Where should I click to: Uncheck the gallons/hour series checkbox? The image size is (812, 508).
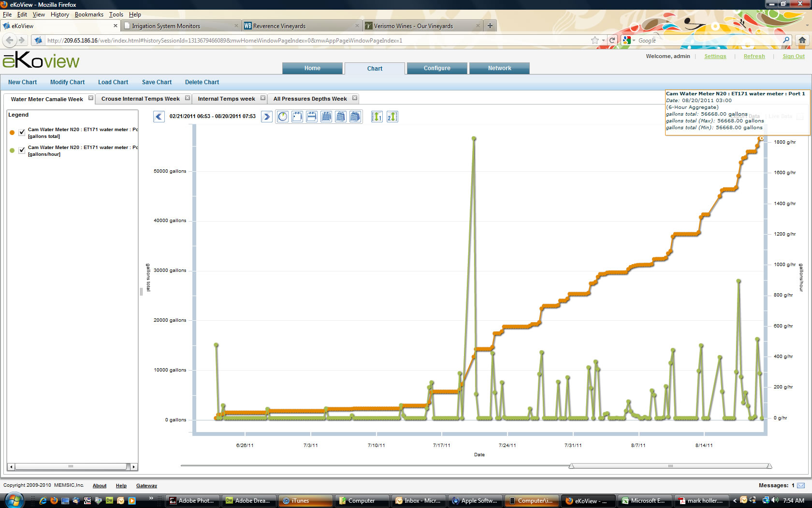click(22, 150)
